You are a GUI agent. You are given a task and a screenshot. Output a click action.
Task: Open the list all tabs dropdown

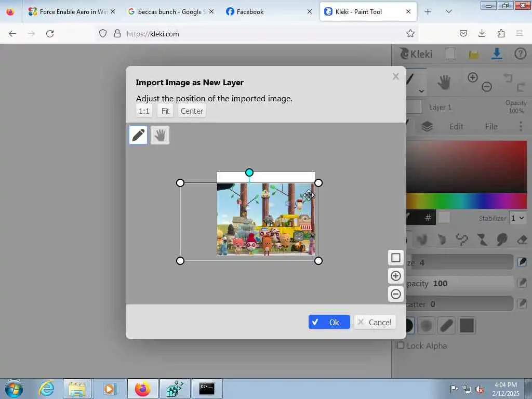click(x=448, y=11)
